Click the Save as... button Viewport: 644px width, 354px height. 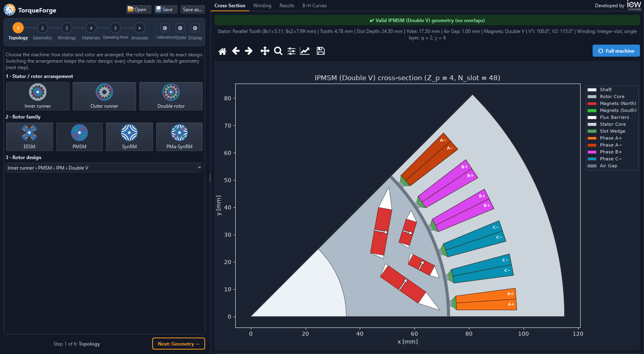193,9
